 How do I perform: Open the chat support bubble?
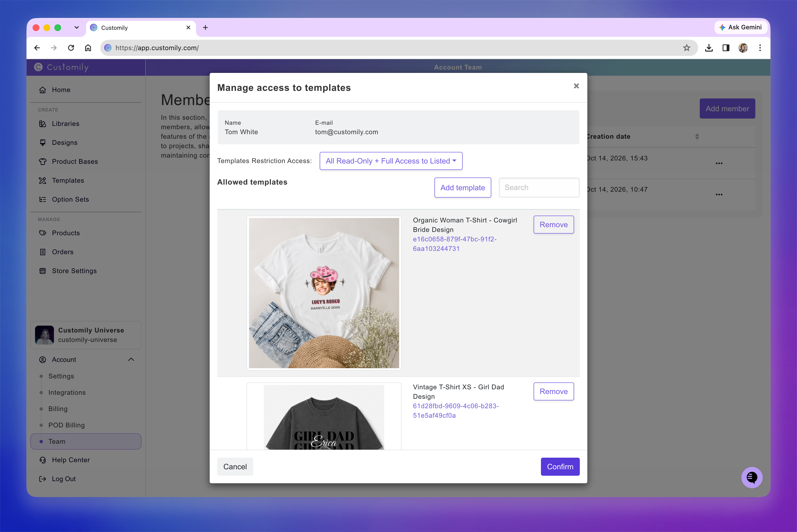pyautogui.click(x=752, y=478)
